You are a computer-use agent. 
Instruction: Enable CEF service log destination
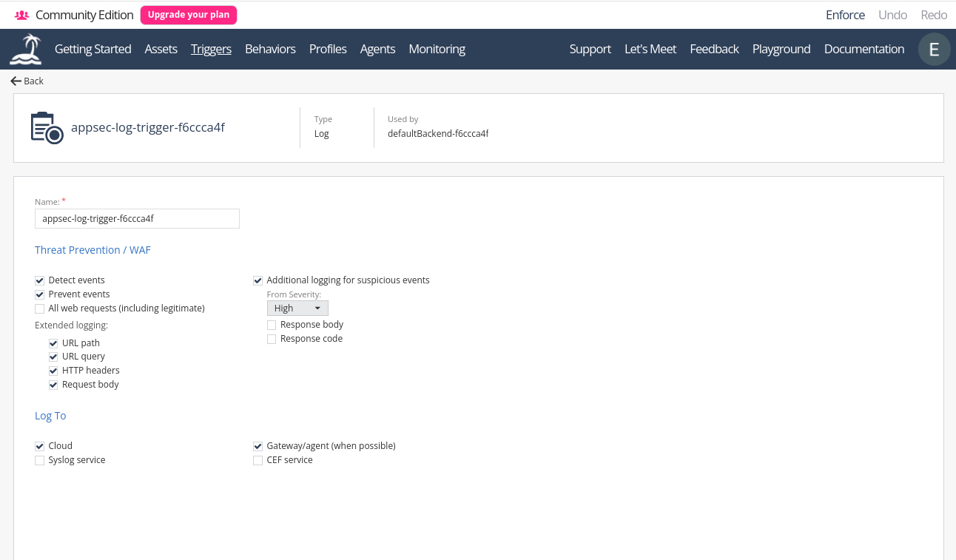[258, 460]
